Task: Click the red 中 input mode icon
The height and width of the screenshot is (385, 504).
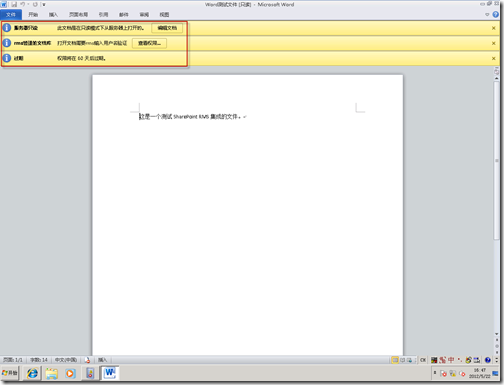Action: (x=451, y=360)
